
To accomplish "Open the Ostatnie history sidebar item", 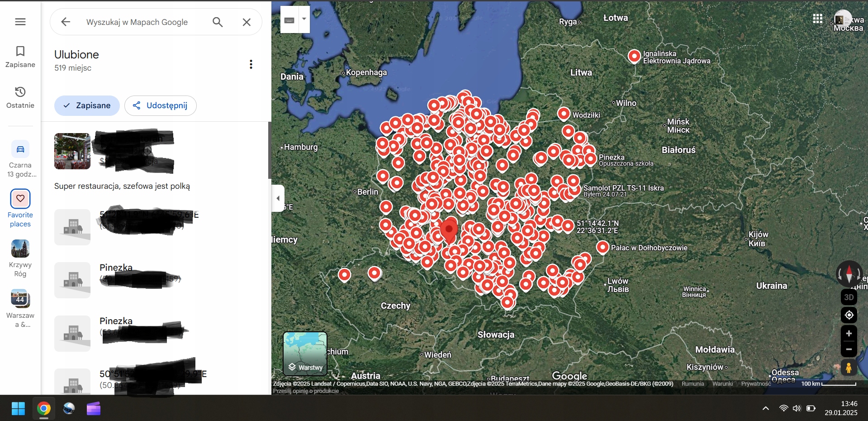I will pyautogui.click(x=20, y=98).
